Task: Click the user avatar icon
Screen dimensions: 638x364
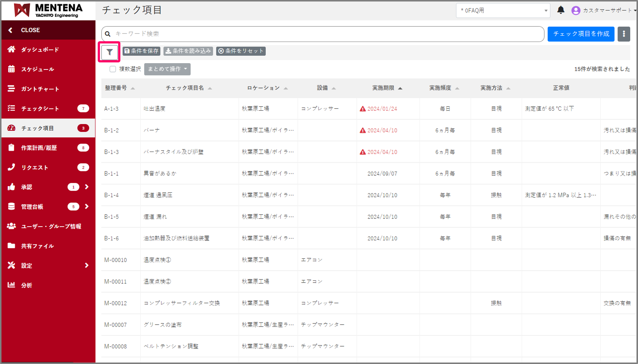Action: 576,10
